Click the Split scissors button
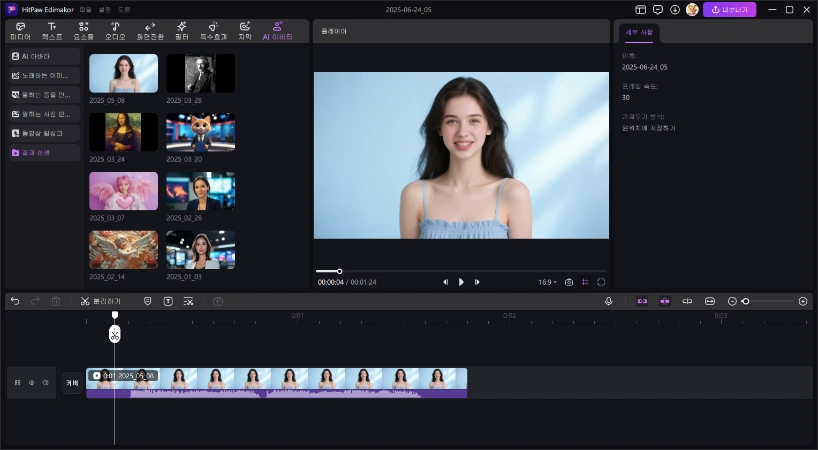 coord(101,301)
